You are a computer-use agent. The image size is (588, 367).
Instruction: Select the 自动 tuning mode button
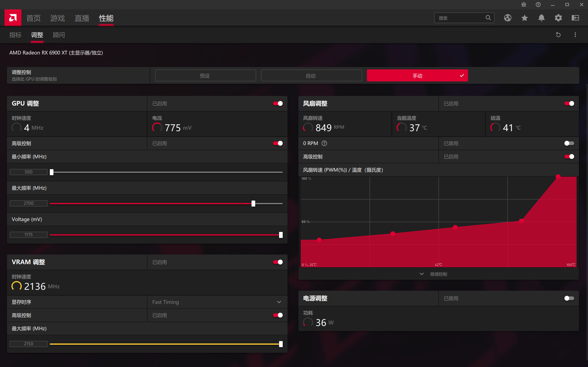pyautogui.click(x=311, y=76)
